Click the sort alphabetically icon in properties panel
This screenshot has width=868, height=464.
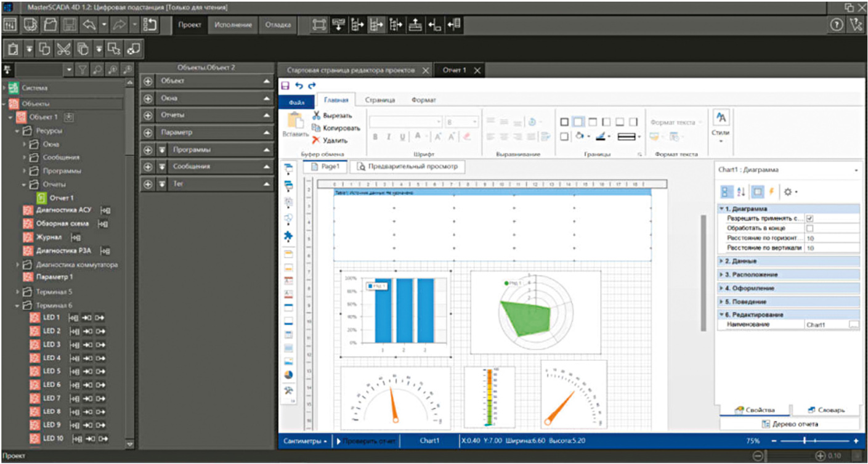[x=741, y=192]
